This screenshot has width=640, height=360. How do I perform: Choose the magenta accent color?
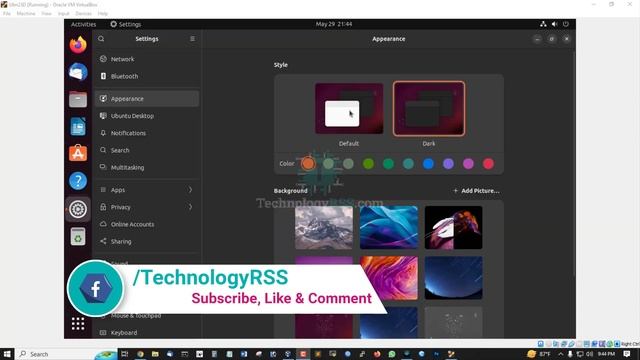tap(468, 164)
